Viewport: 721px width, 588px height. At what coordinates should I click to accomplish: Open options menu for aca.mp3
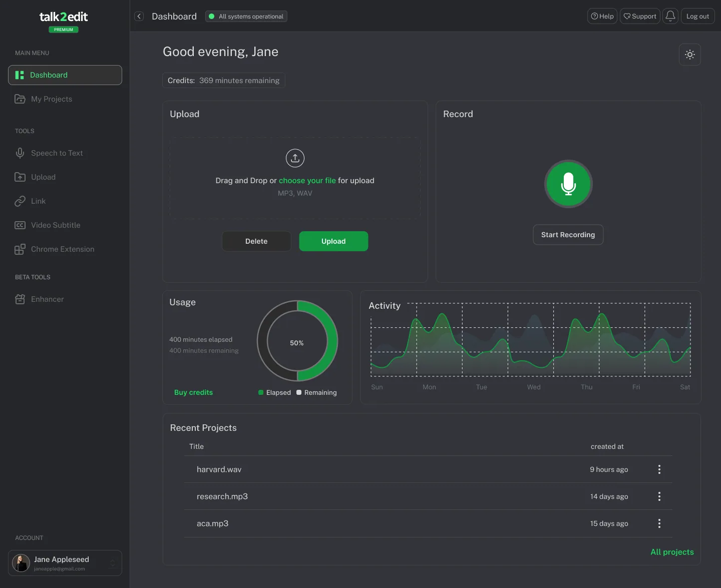[659, 523]
